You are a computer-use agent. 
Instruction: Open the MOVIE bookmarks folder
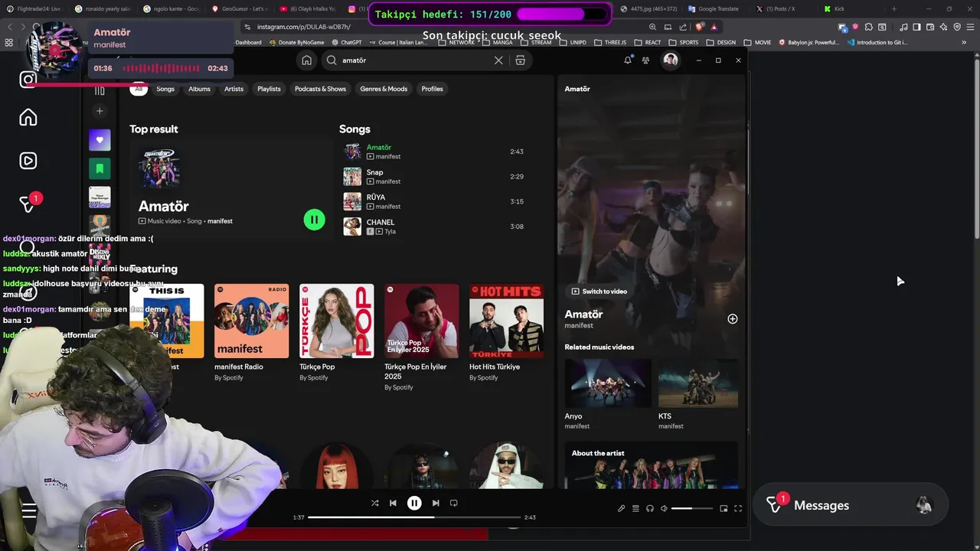757,42
